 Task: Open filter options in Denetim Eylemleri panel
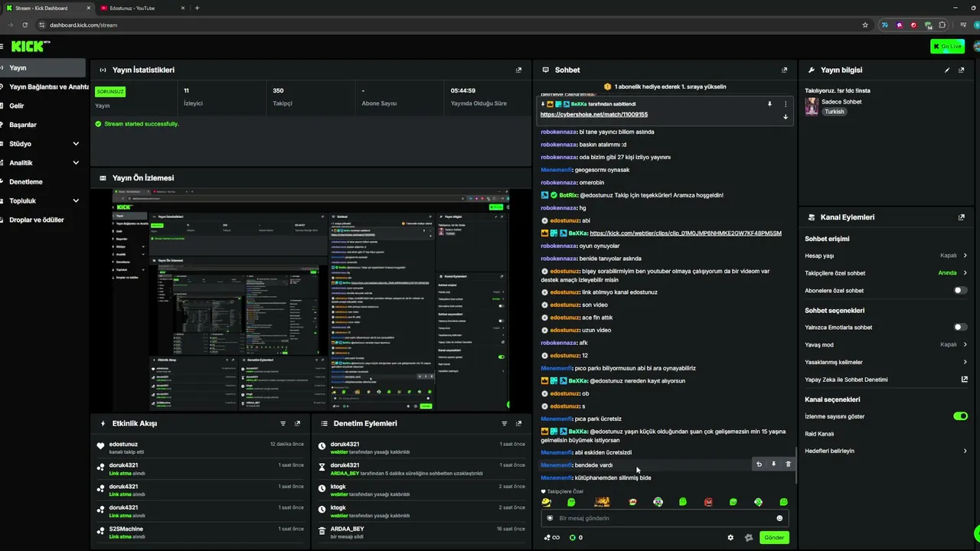pyautogui.click(x=504, y=423)
